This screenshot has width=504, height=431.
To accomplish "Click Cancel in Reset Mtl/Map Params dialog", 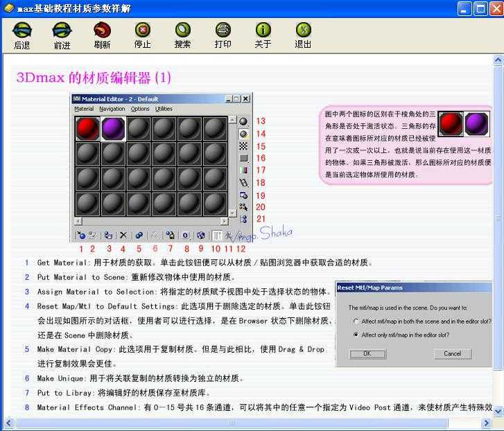I will click(x=453, y=353).
